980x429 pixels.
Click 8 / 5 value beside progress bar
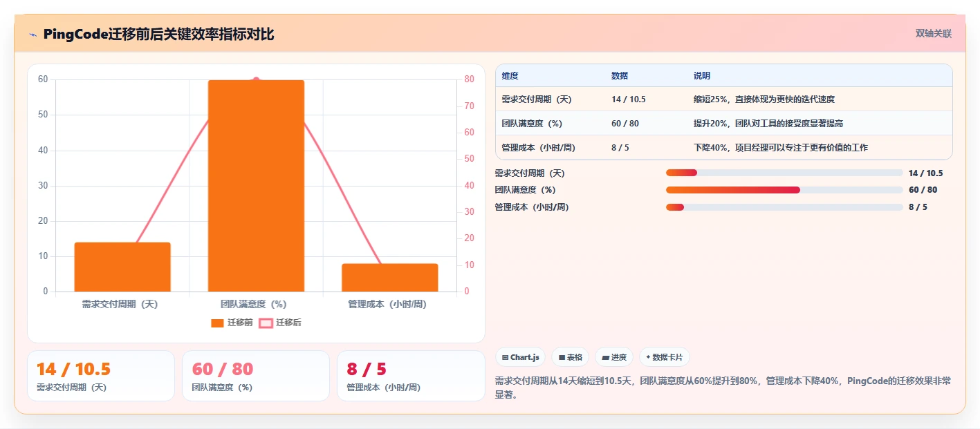(x=918, y=207)
